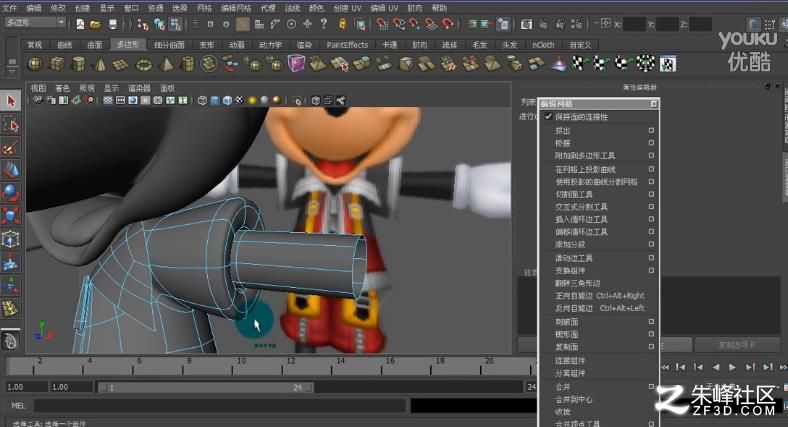Open option box for 切割面工具
This screenshot has width=788, height=427.
click(x=651, y=194)
